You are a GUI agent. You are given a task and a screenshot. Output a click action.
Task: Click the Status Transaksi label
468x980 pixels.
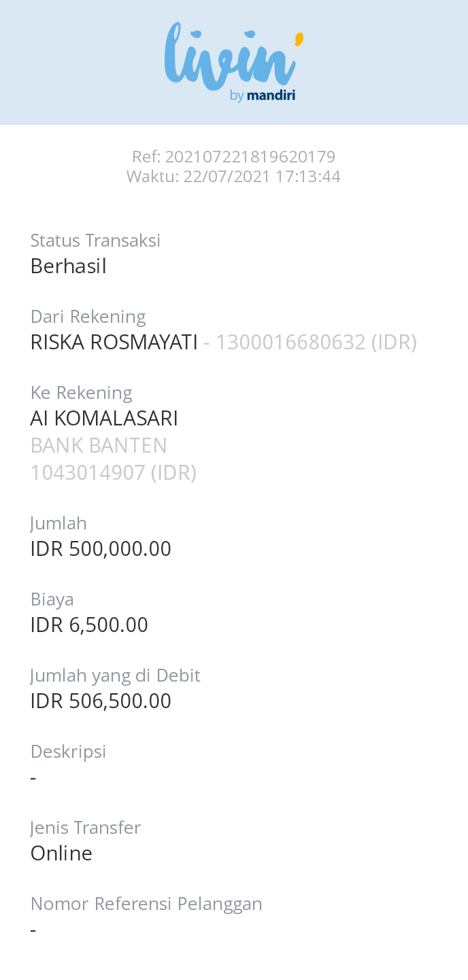pos(95,241)
